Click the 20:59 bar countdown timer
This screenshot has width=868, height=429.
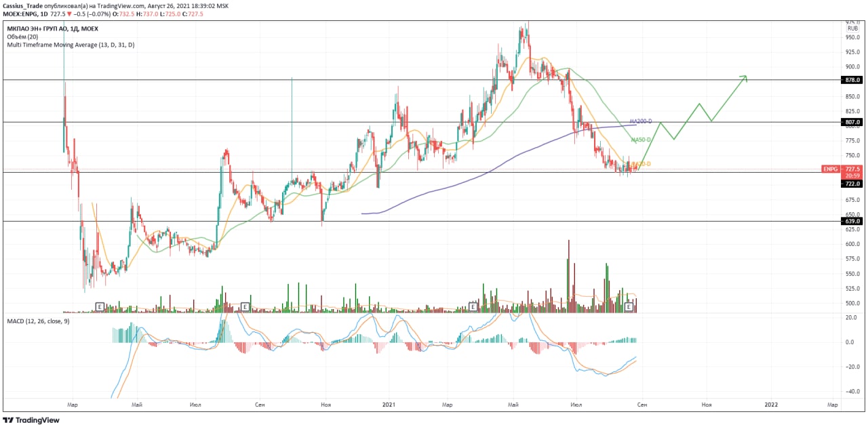852,176
